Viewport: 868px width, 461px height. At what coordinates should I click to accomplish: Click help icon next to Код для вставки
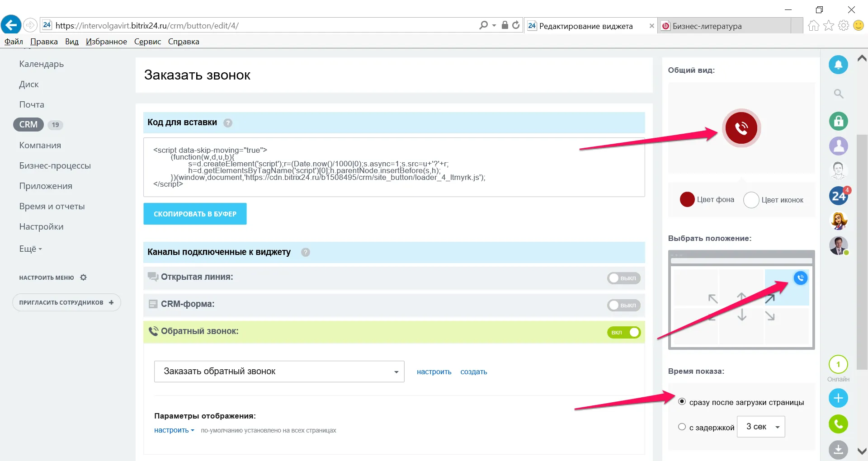point(228,123)
